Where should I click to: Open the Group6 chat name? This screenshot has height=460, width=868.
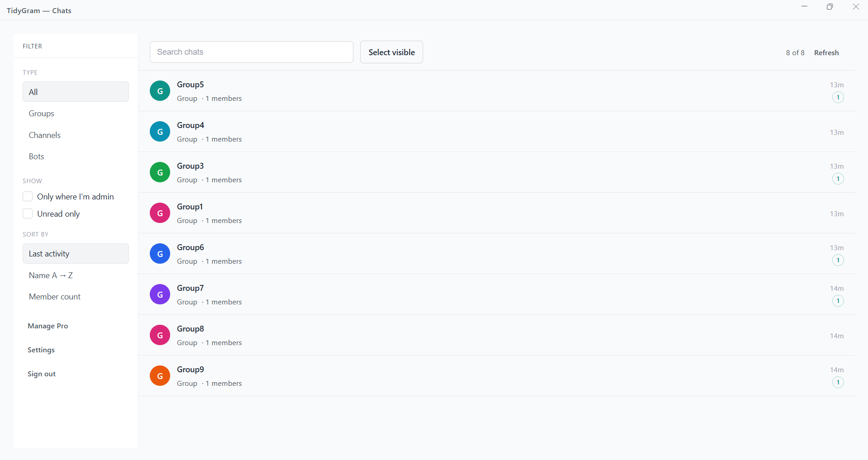[191, 247]
